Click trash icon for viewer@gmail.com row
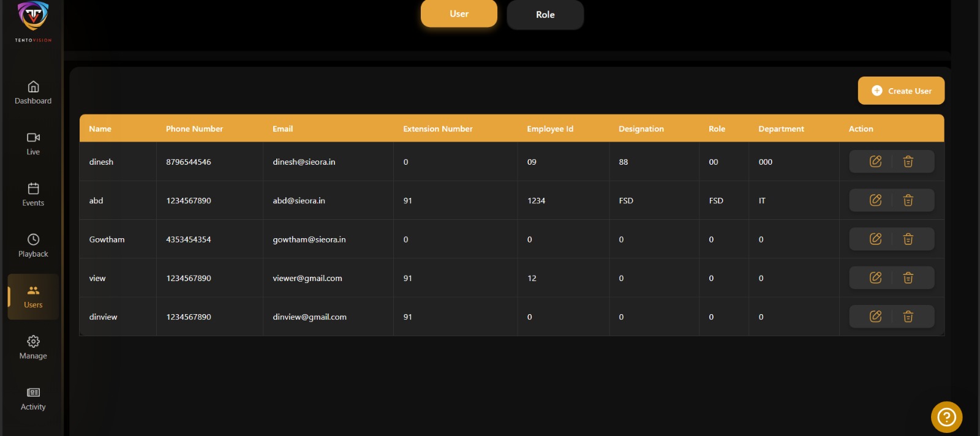This screenshot has width=980, height=436. point(908,278)
